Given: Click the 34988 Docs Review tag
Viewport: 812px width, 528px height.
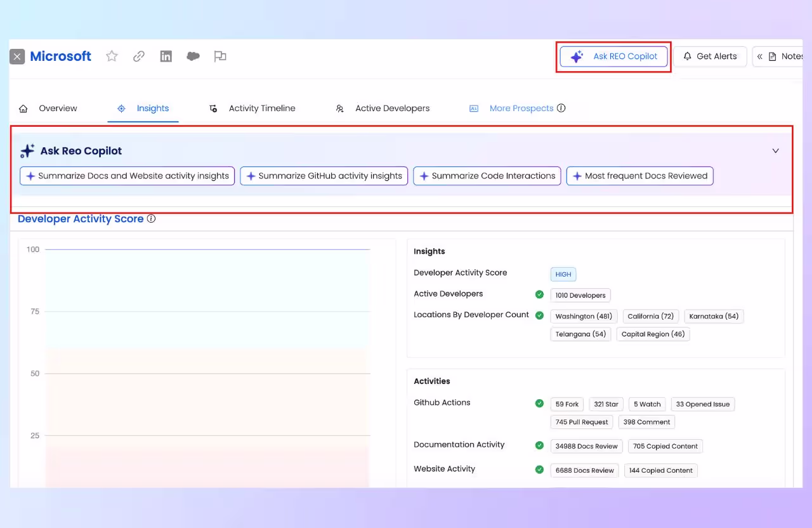Looking at the screenshot, I should pos(587,446).
